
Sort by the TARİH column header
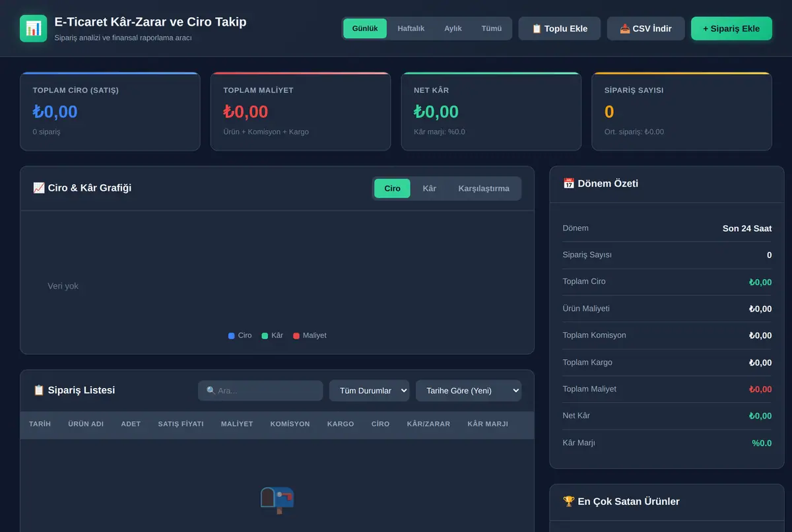coord(40,424)
